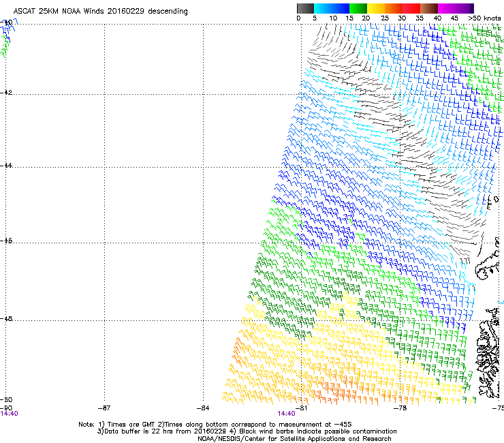The image size is (504, 443).
Task: Click the "-48" latitude axis label
Action: click(6, 318)
